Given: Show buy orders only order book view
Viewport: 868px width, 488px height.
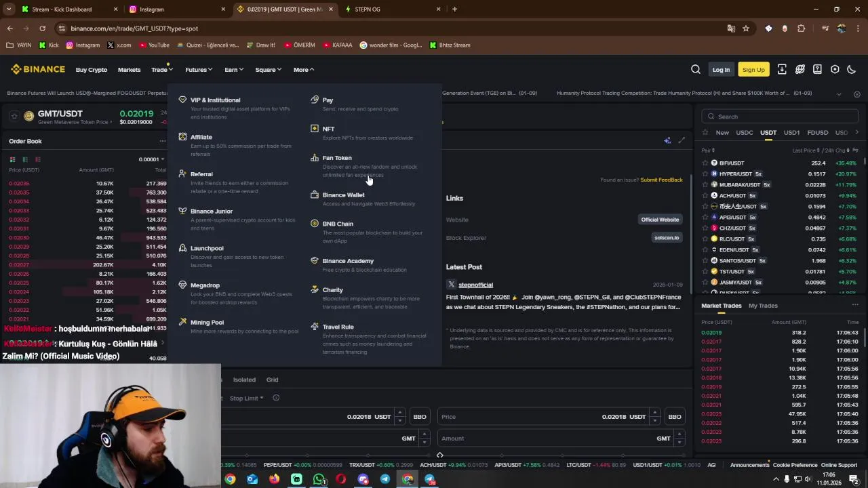Looking at the screenshot, I should coord(25,159).
